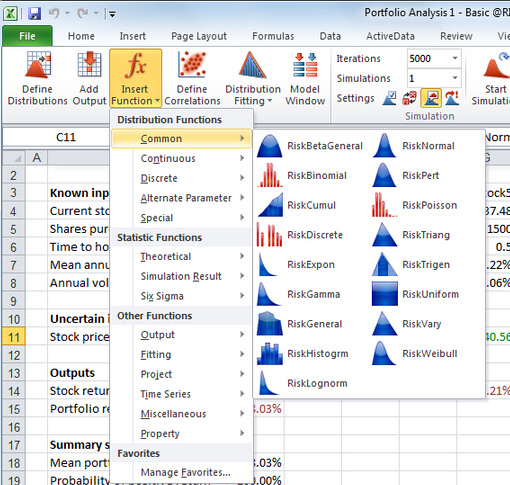Open the Simulations count dropdown

[x=455, y=78]
